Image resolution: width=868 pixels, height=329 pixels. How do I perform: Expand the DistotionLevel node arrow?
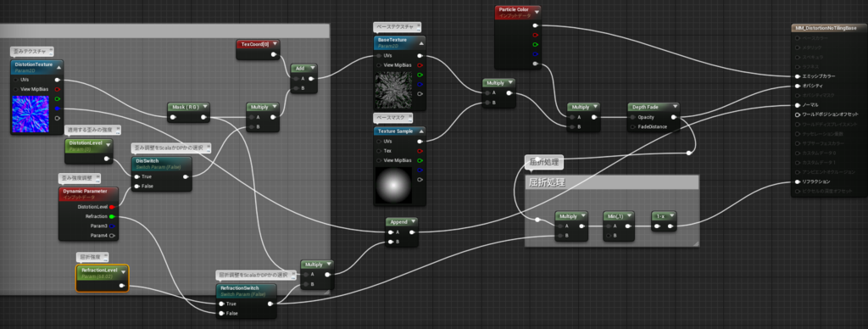click(108, 144)
